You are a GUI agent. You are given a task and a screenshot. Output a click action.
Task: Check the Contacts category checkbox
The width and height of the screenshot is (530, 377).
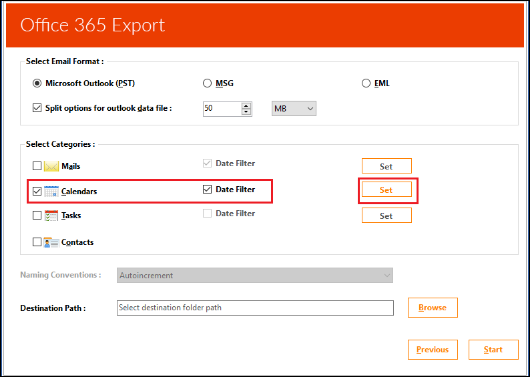tap(37, 242)
